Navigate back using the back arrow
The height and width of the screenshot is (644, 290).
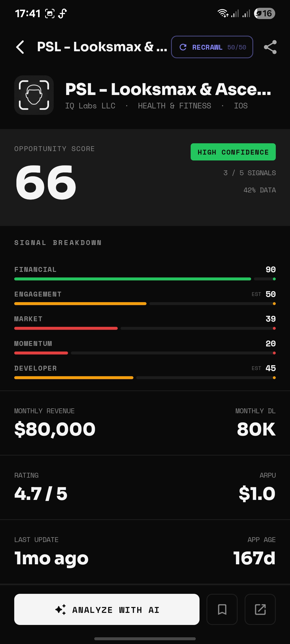coord(20,47)
